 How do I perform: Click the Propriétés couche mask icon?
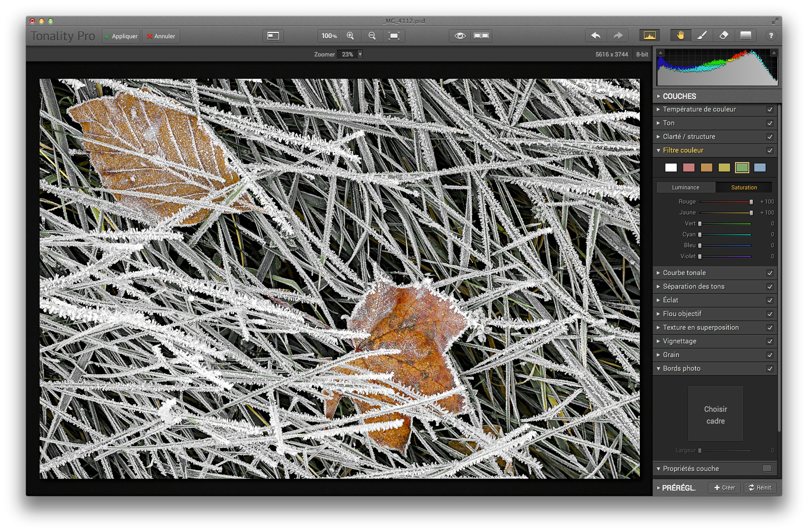coord(767,469)
